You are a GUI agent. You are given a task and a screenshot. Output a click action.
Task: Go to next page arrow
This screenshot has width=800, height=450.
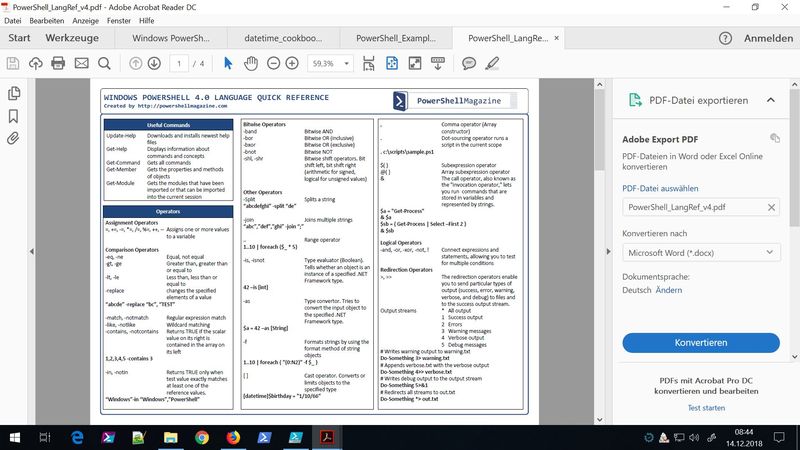(154, 63)
